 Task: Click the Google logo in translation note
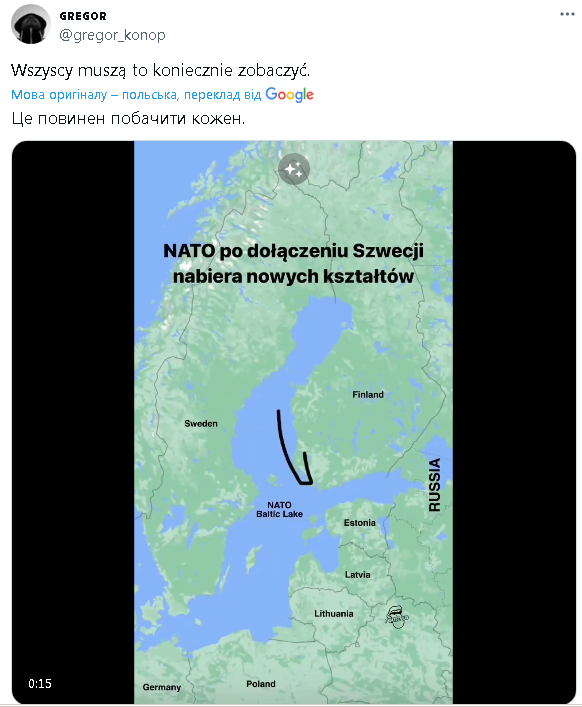[289, 94]
